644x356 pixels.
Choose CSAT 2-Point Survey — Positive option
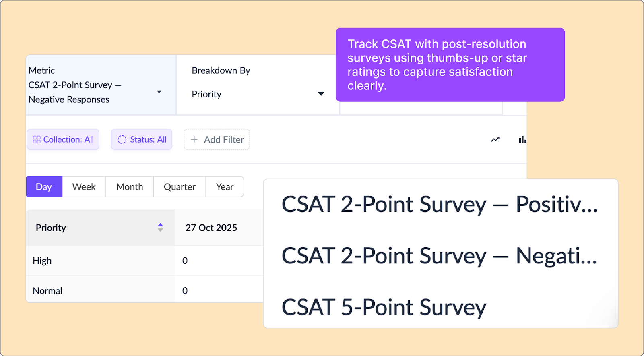click(x=440, y=204)
